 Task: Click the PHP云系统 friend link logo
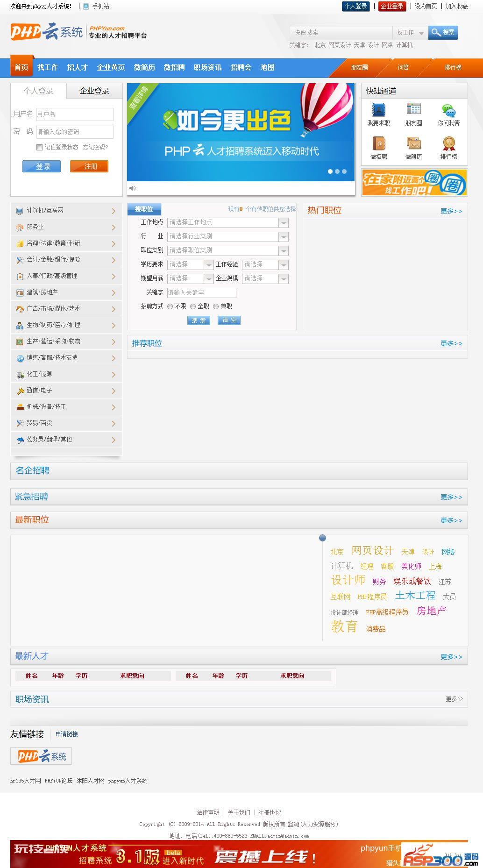tap(41, 756)
